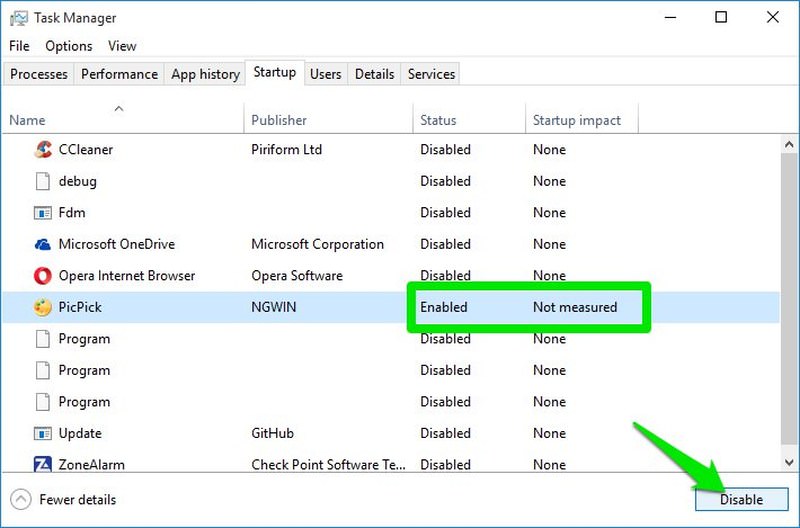Open the Options menu
The width and height of the screenshot is (800, 528).
click(69, 46)
